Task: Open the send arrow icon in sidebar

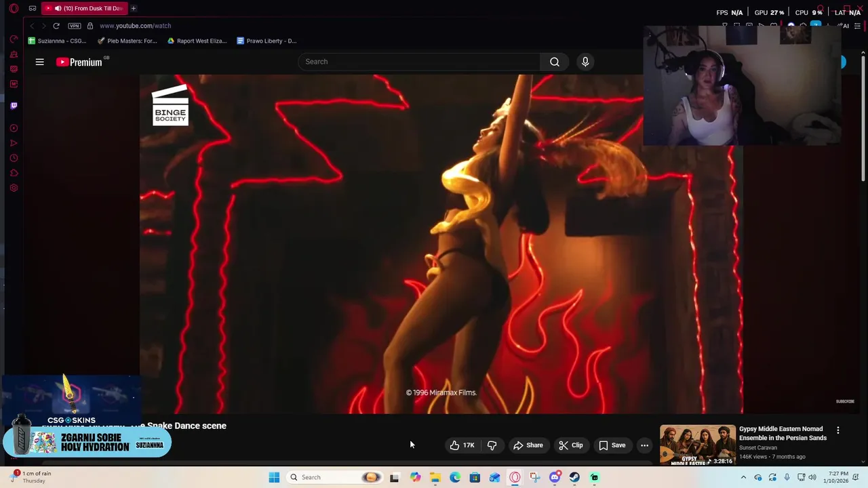Action: 14,143
